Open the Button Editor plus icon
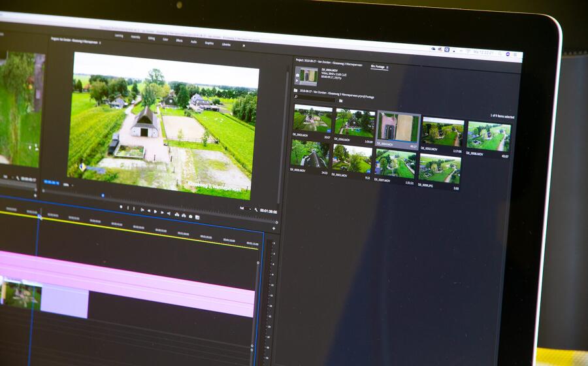Screen dimensions: 588x366 274,228
